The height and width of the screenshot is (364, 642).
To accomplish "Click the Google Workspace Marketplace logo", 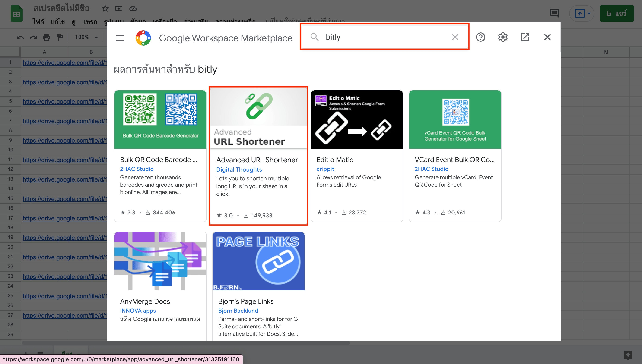I will point(143,38).
